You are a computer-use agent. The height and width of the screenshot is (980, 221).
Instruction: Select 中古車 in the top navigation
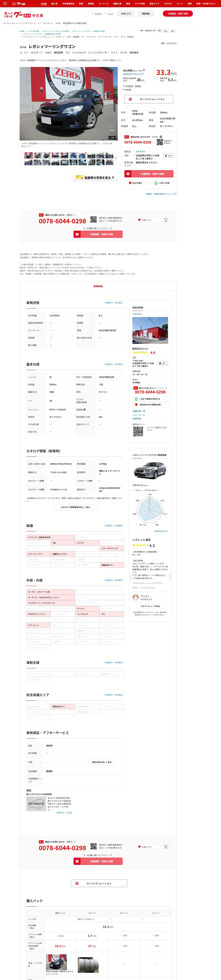point(44,3)
